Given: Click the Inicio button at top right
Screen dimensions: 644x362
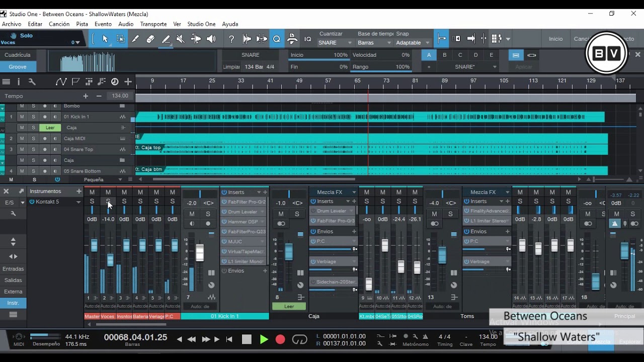Looking at the screenshot, I should [x=556, y=39].
